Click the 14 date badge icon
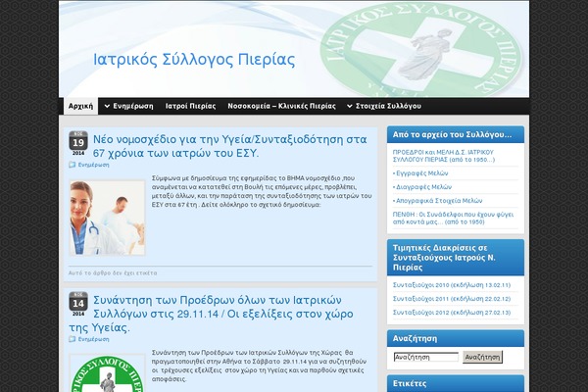This screenshot has width=588, height=392. click(78, 304)
